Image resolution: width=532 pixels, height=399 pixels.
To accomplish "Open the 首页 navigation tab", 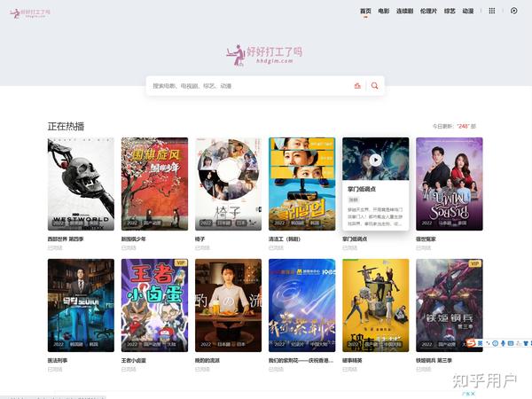I will [x=365, y=12].
